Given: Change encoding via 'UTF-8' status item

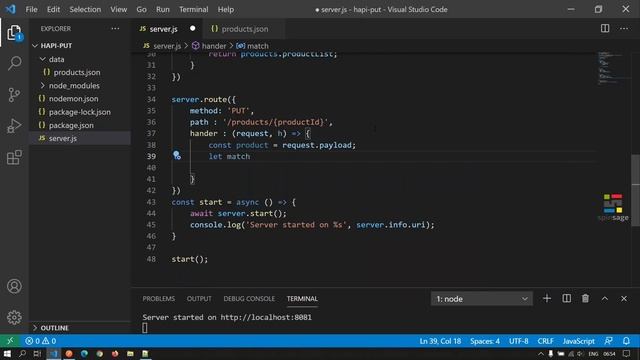Looking at the screenshot, I should (518, 341).
